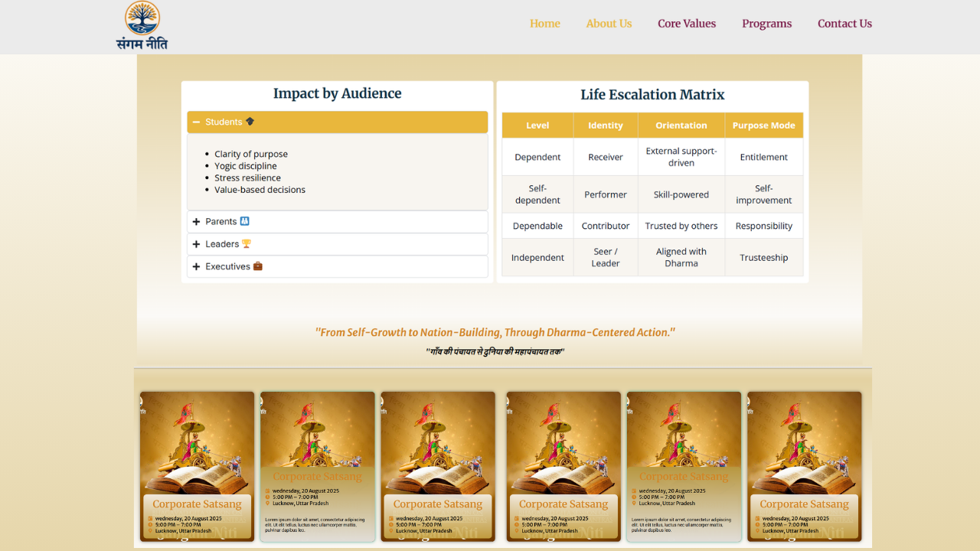Click 'Yogic discipline' list item
The height and width of the screenshot is (551, 980).
click(x=246, y=166)
